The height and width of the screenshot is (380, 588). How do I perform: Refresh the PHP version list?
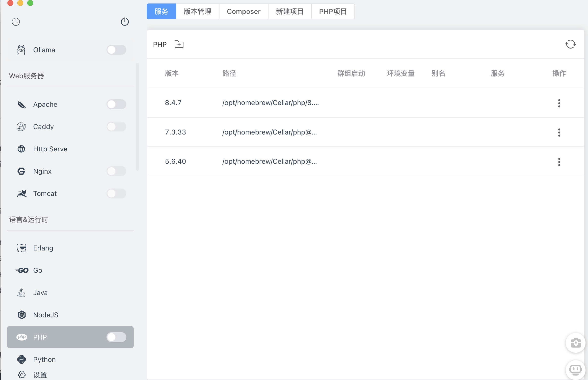coord(571,44)
